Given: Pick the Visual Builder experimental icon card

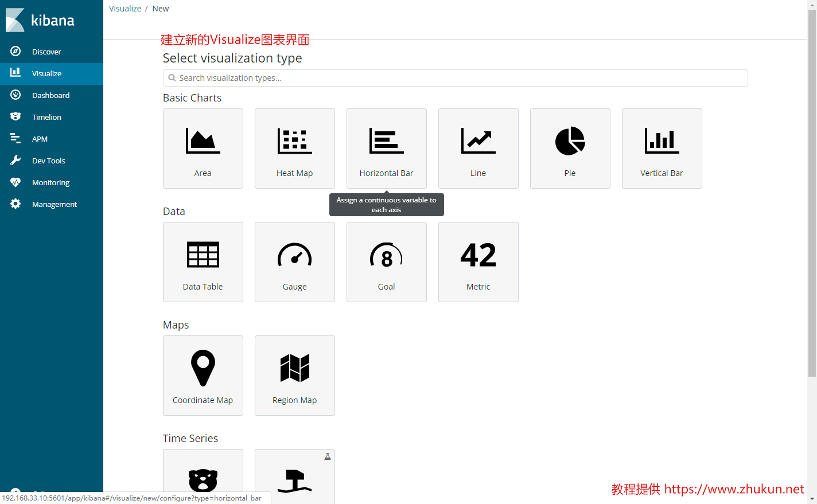Looking at the screenshot, I should [294, 476].
